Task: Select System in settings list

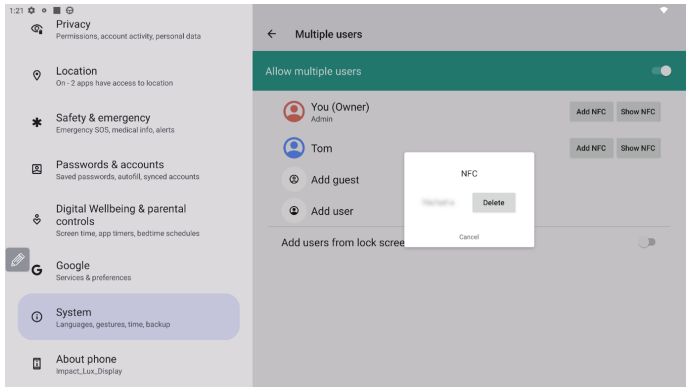Action: (x=128, y=317)
